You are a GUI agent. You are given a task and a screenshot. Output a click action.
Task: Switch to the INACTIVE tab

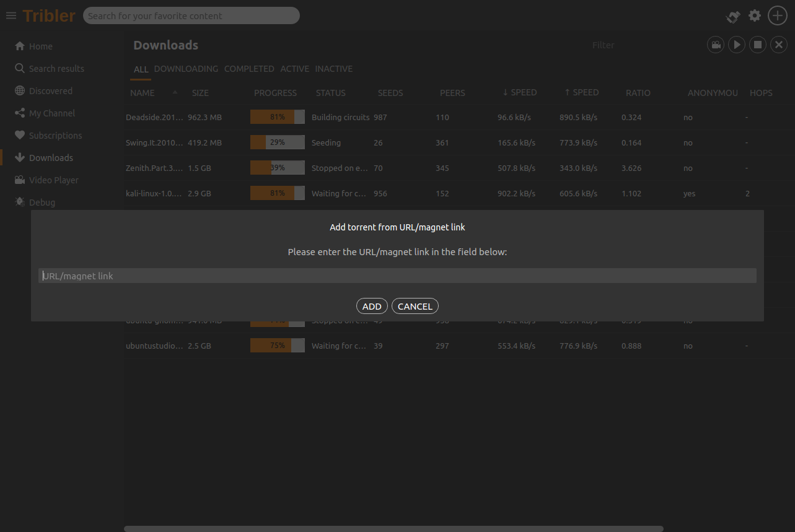coord(334,69)
